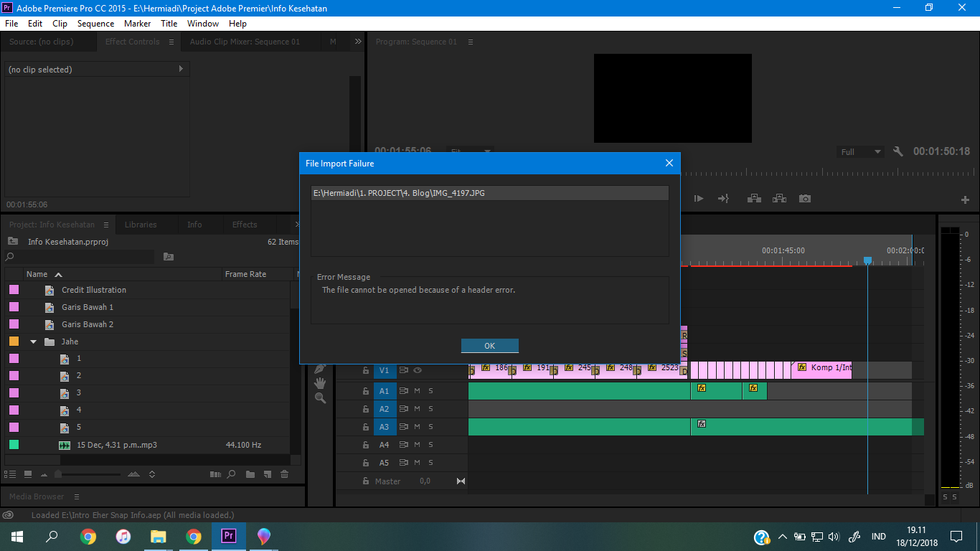Collapse the Jahe bin folder
The image size is (980, 551).
point(33,342)
